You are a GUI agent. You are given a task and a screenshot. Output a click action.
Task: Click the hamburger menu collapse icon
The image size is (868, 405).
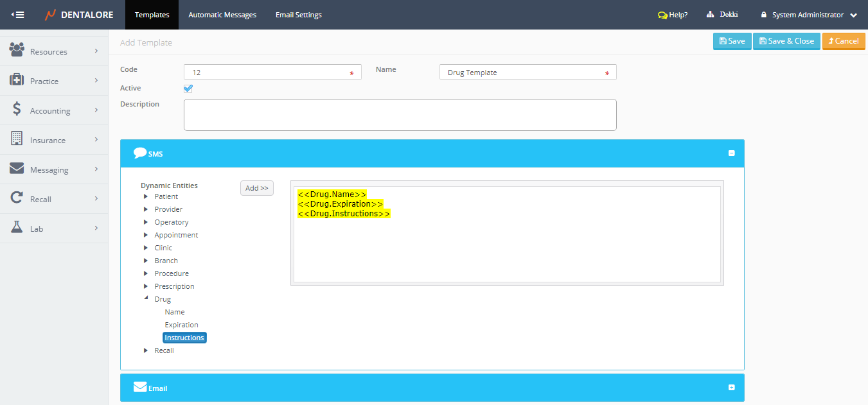[18, 15]
